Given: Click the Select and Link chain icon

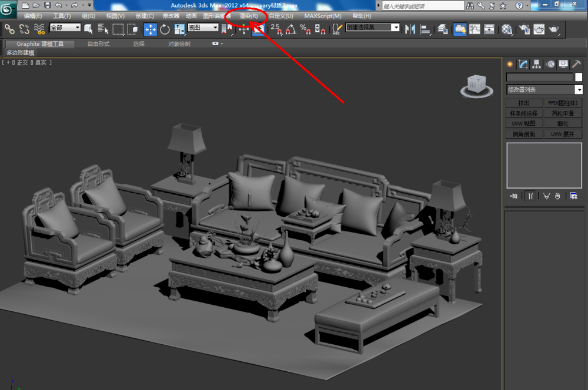Looking at the screenshot, I should click(9, 29).
